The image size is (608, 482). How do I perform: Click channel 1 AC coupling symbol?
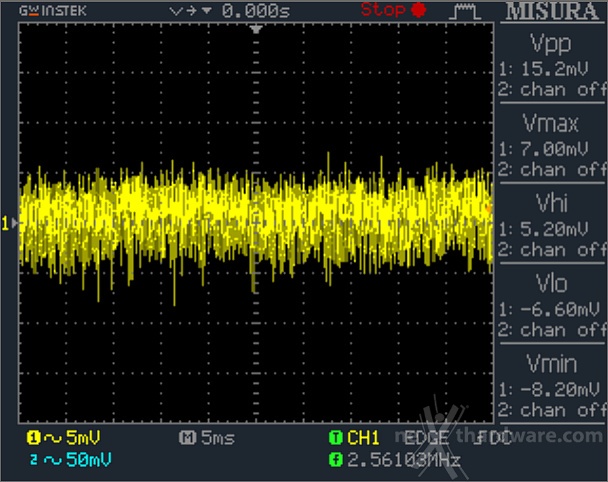[x=52, y=439]
